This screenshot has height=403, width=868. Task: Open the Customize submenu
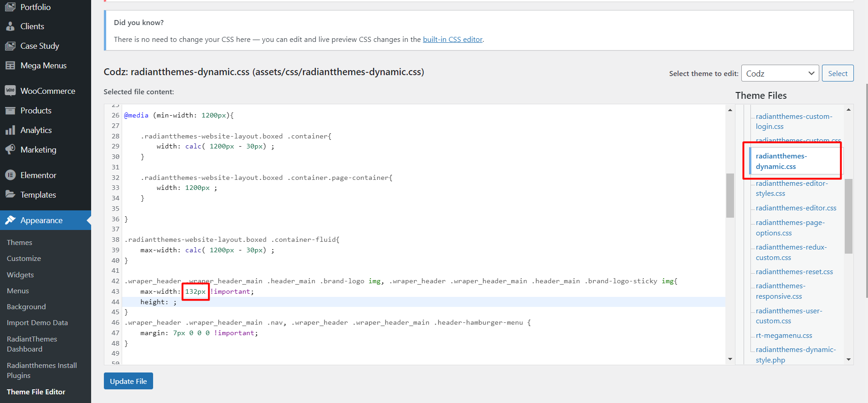[x=24, y=258]
